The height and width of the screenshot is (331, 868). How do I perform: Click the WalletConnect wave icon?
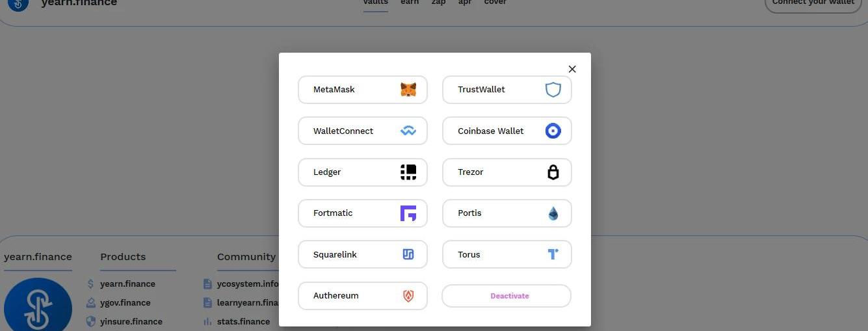pos(408,131)
